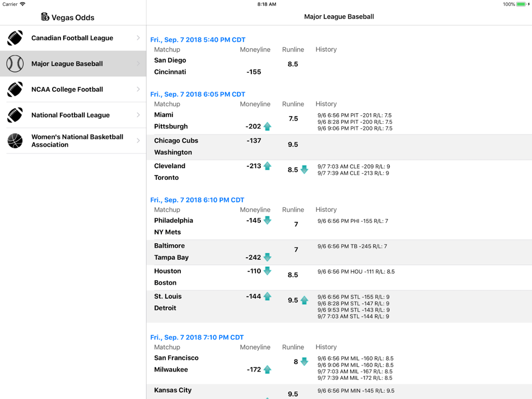Click the NCAA College Football icon

pos(15,89)
